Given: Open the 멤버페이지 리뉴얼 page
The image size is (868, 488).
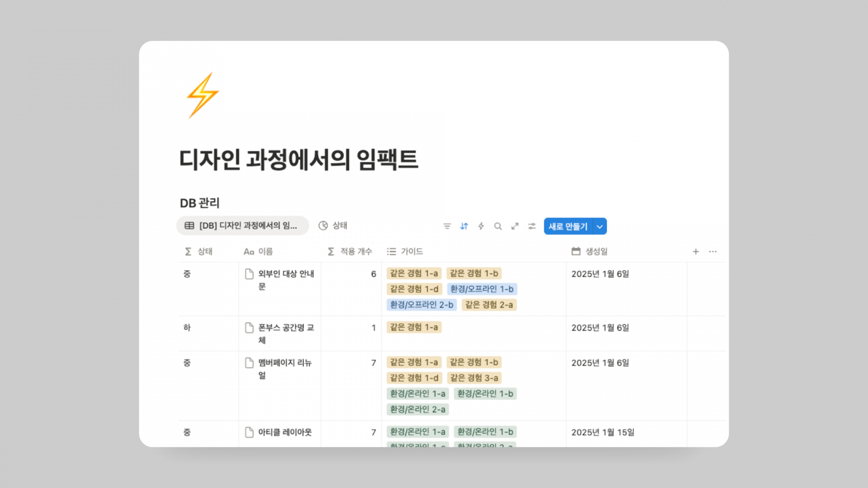Looking at the screenshot, I should 284,363.
